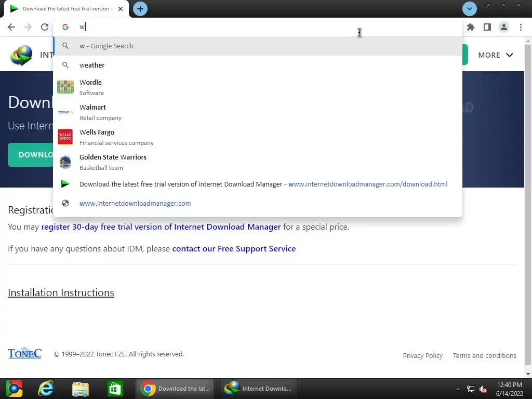Show hidden tray icons arrow
This screenshot has width=532, height=399.
tap(458, 389)
